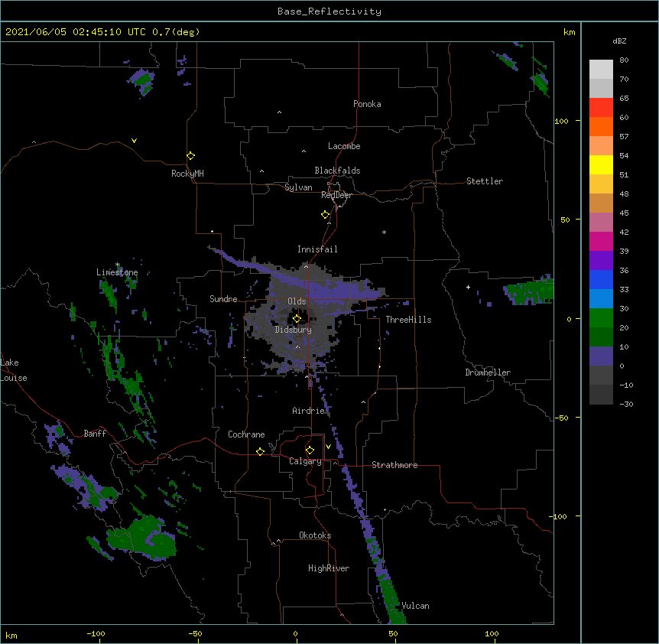
Task: Click the dBZ legend heading
Action: tap(619, 41)
